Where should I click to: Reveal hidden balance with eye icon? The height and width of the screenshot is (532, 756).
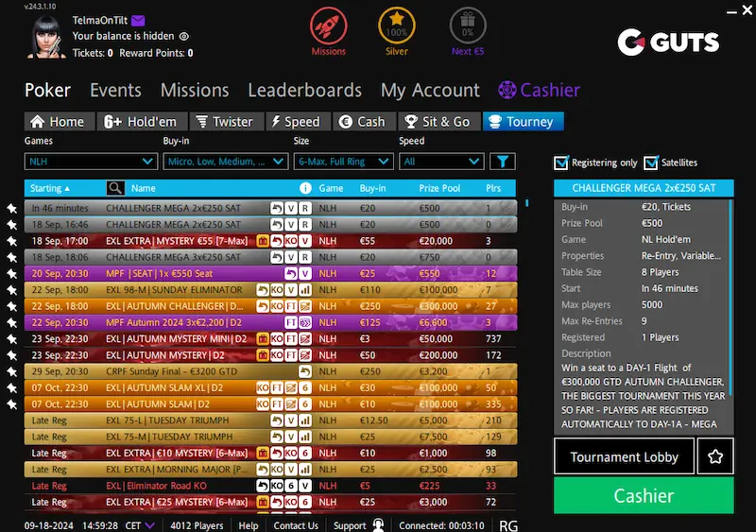point(184,36)
